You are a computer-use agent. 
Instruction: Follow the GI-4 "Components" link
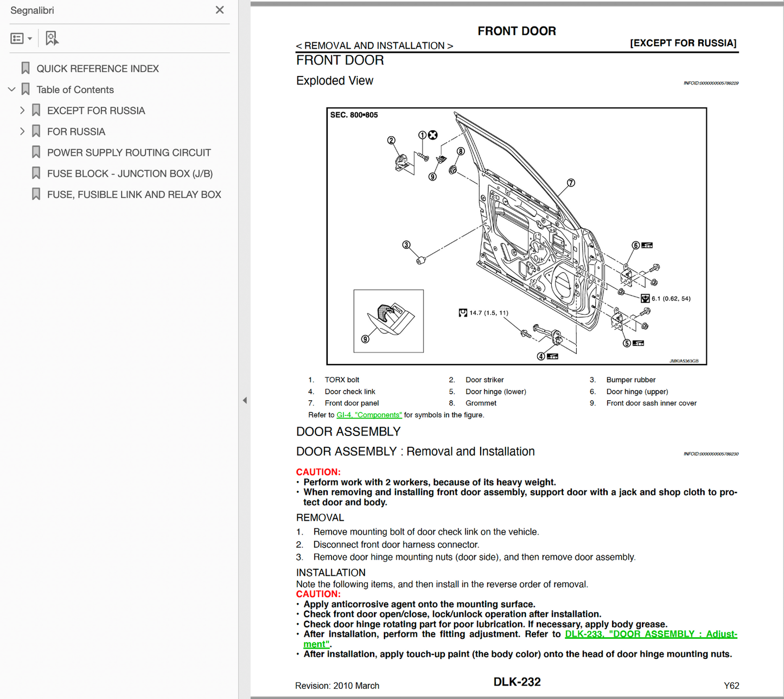coord(369,415)
